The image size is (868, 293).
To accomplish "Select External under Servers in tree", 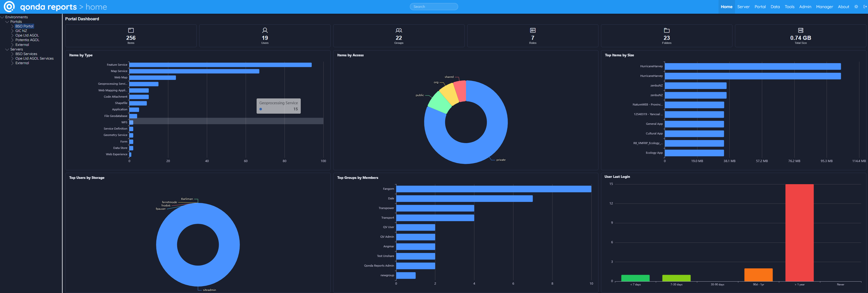I will click(x=22, y=63).
